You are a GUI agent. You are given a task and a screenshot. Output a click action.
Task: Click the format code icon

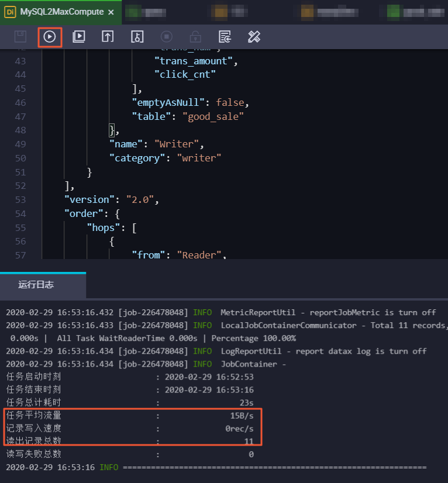[225, 37]
